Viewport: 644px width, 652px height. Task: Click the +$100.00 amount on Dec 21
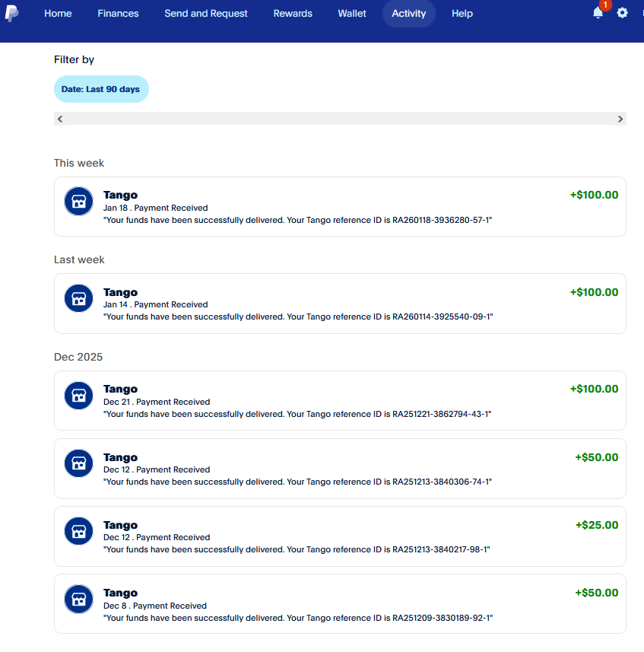point(594,389)
